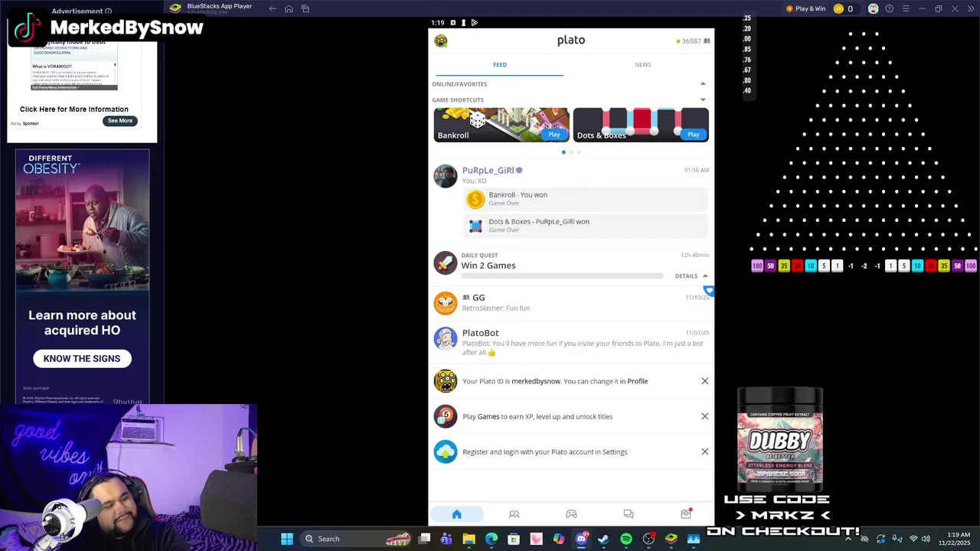
Task: Open the Profile link in Plato ID notice
Action: (x=637, y=381)
